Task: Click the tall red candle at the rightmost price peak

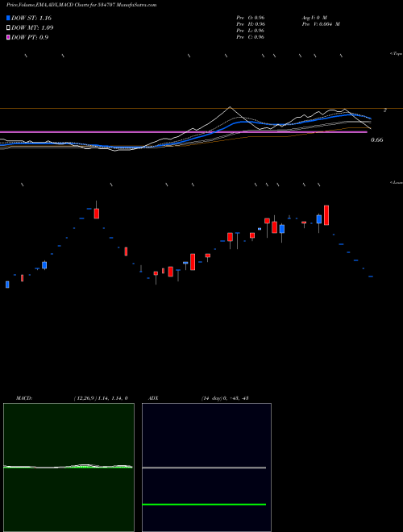Action: (x=326, y=215)
